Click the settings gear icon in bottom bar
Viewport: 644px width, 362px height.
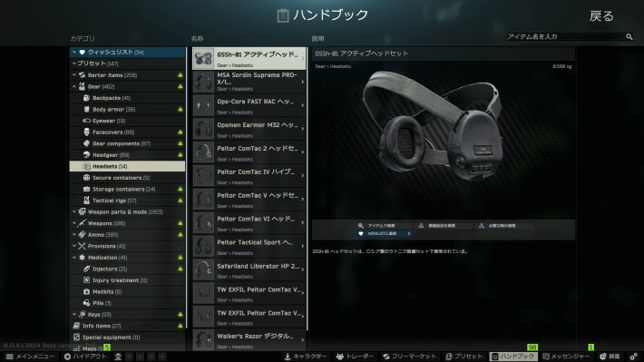coord(633,357)
